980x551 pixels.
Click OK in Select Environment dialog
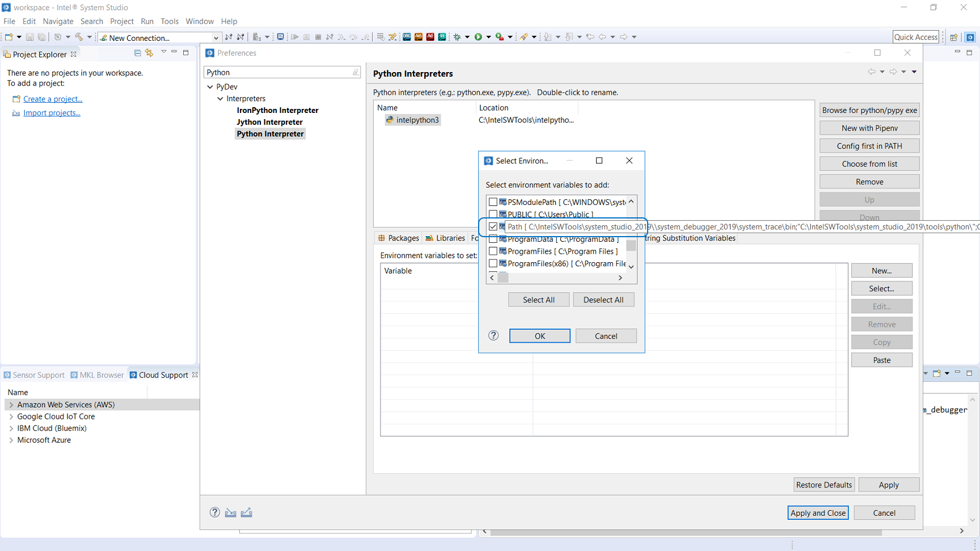(x=539, y=336)
